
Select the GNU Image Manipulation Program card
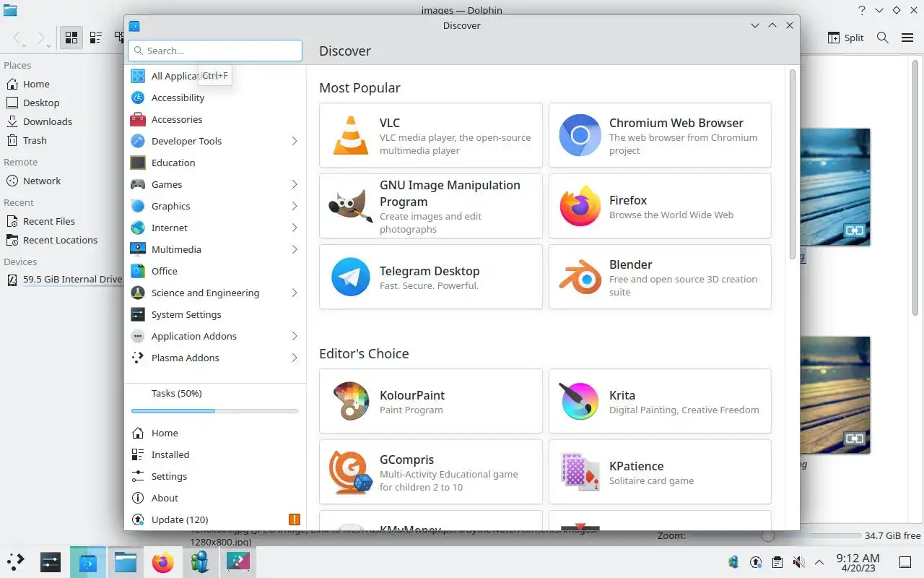coord(431,206)
